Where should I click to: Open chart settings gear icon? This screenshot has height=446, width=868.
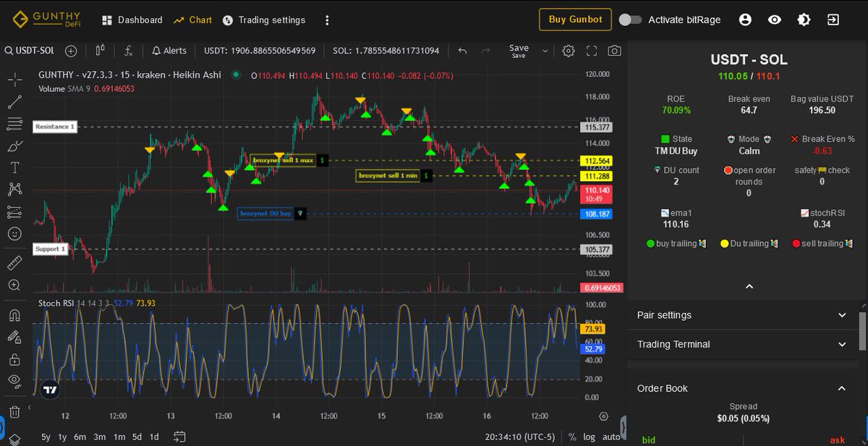[x=569, y=51]
